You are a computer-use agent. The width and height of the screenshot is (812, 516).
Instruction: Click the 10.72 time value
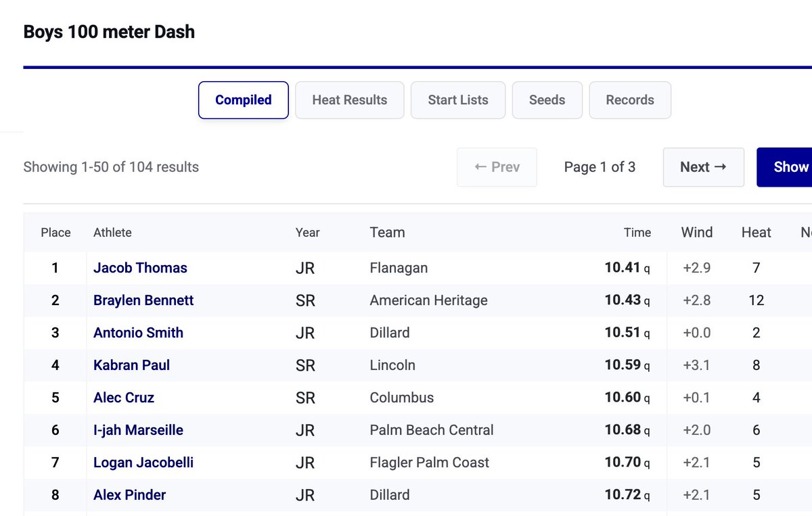point(623,495)
